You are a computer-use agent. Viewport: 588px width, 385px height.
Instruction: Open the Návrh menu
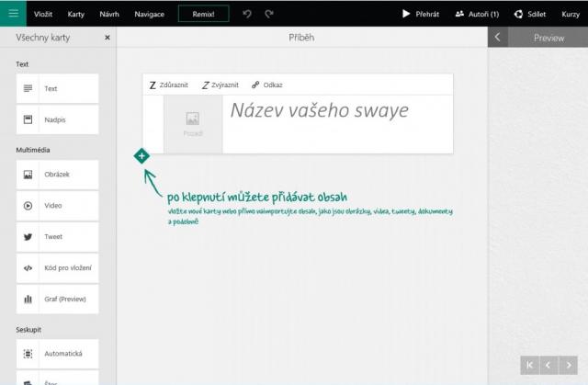click(109, 14)
